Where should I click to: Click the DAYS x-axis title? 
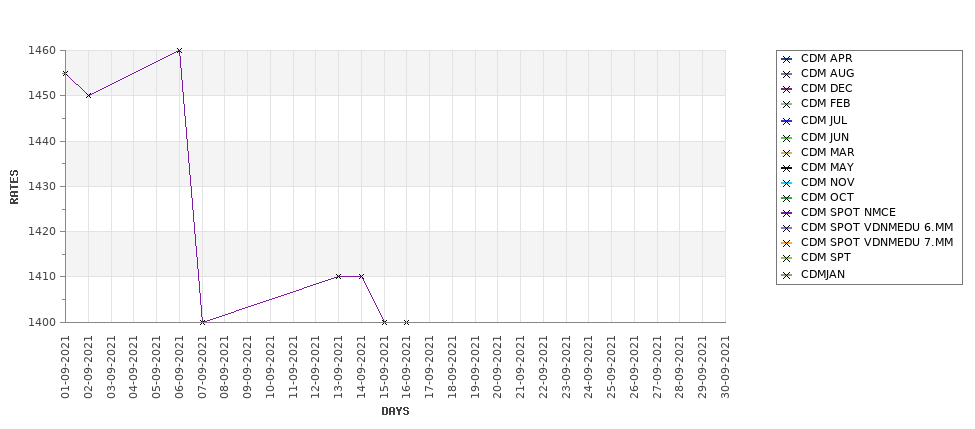pos(395,411)
